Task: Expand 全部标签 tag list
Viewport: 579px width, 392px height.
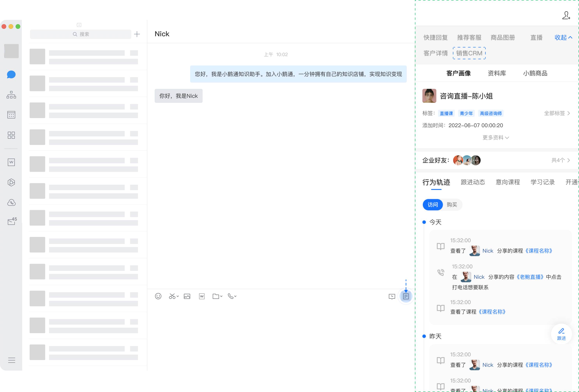Action: point(557,113)
